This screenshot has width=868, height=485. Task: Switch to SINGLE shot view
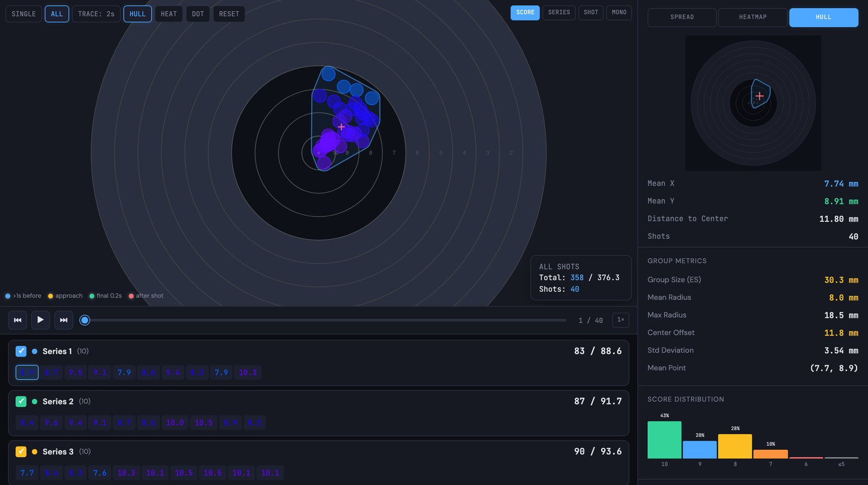[x=24, y=14]
